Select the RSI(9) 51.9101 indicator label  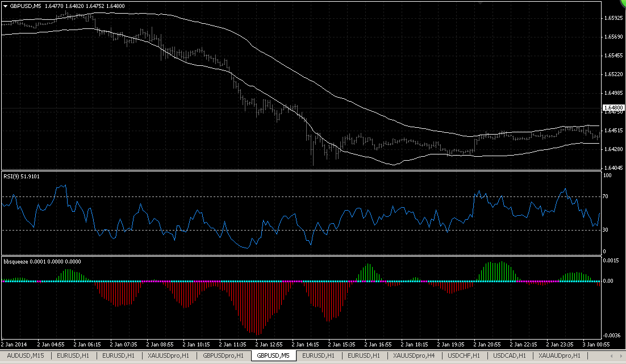point(22,177)
